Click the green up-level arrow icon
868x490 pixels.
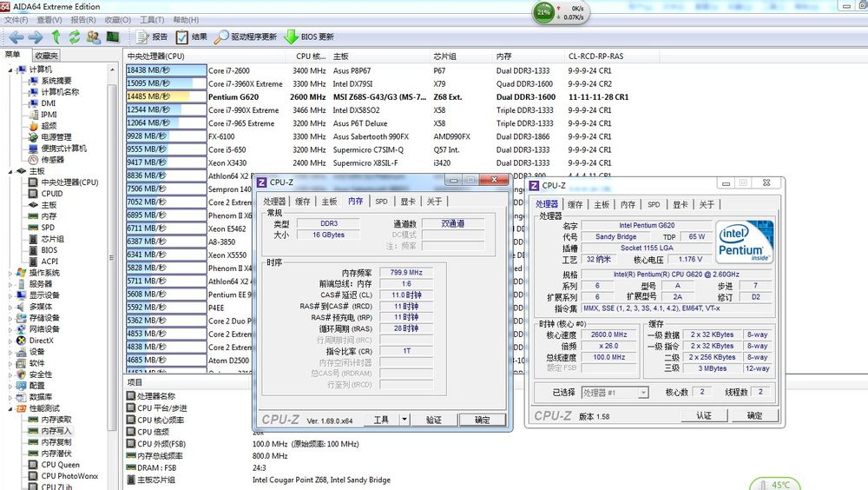[x=56, y=37]
